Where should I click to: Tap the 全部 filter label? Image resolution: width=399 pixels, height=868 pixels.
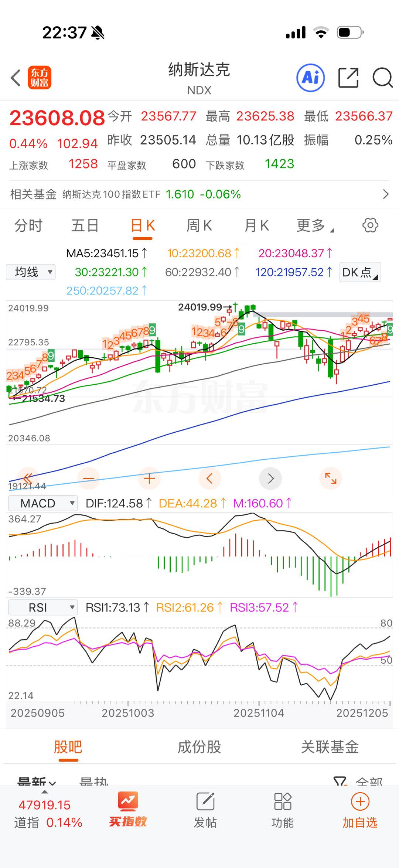click(369, 781)
